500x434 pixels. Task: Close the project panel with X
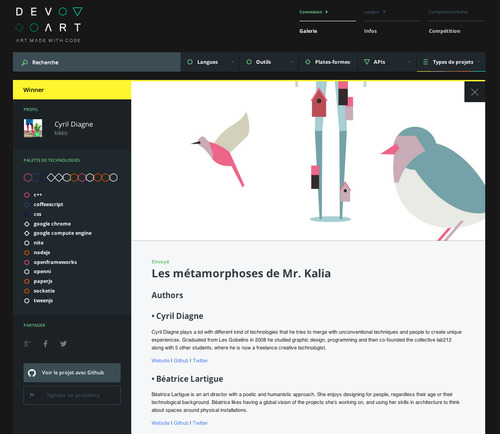coord(475,92)
